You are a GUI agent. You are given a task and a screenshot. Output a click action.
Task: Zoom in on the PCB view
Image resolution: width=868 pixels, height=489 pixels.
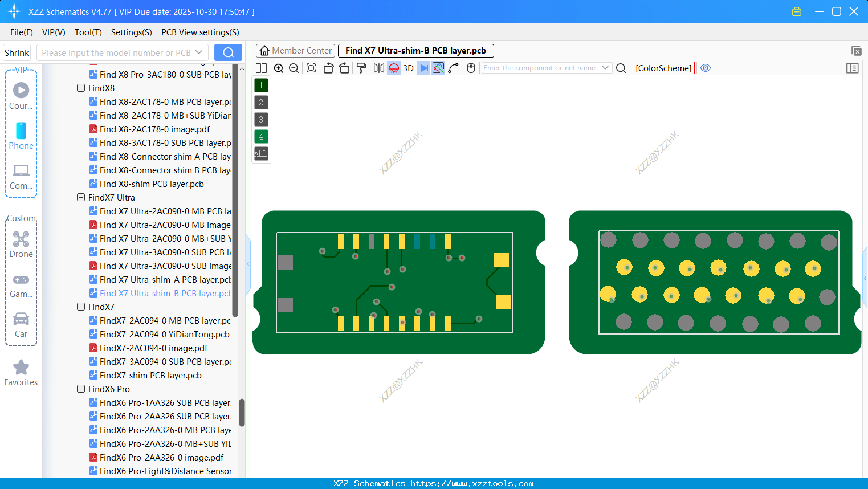tap(279, 68)
